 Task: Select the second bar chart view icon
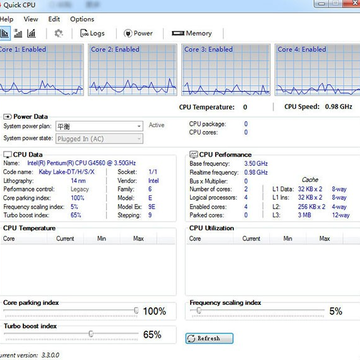click(18, 33)
